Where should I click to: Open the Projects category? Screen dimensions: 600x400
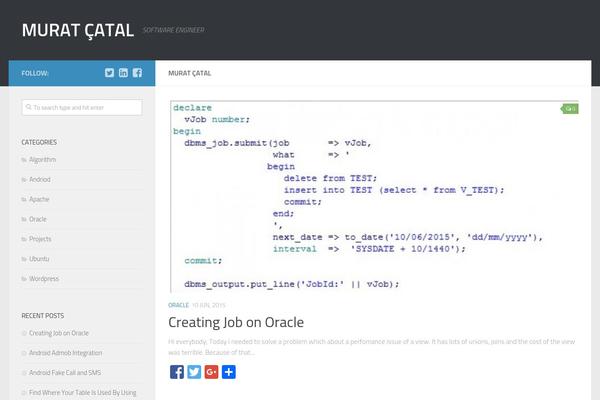tap(40, 239)
